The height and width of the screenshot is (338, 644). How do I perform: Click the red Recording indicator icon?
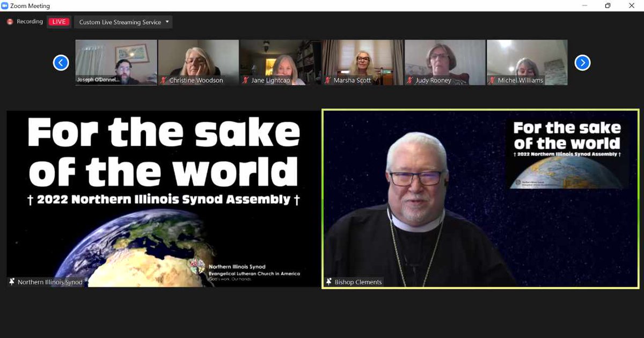coord(10,22)
